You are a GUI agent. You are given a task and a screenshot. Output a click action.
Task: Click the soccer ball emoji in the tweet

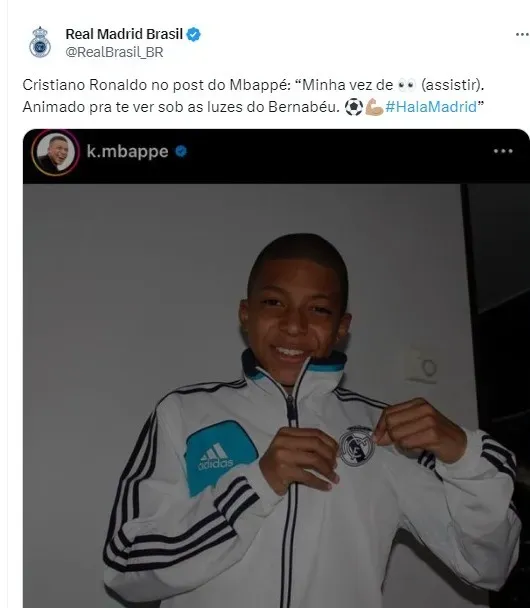coord(354,107)
